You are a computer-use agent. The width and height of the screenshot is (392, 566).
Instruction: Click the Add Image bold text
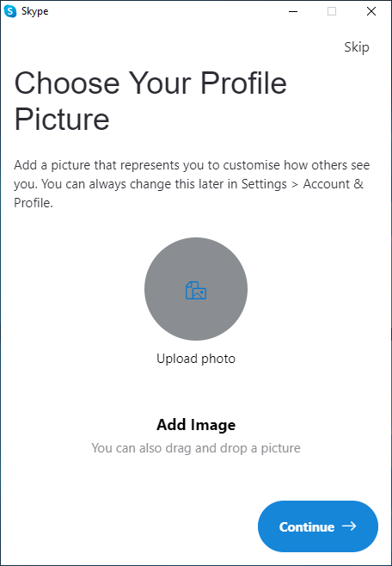click(x=196, y=425)
